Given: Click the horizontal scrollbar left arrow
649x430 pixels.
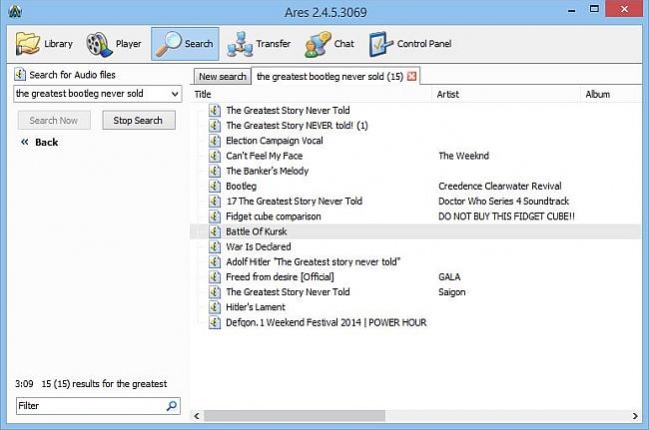Looking at the screenshot, I should pyautogui.click(x=197, y=416).
